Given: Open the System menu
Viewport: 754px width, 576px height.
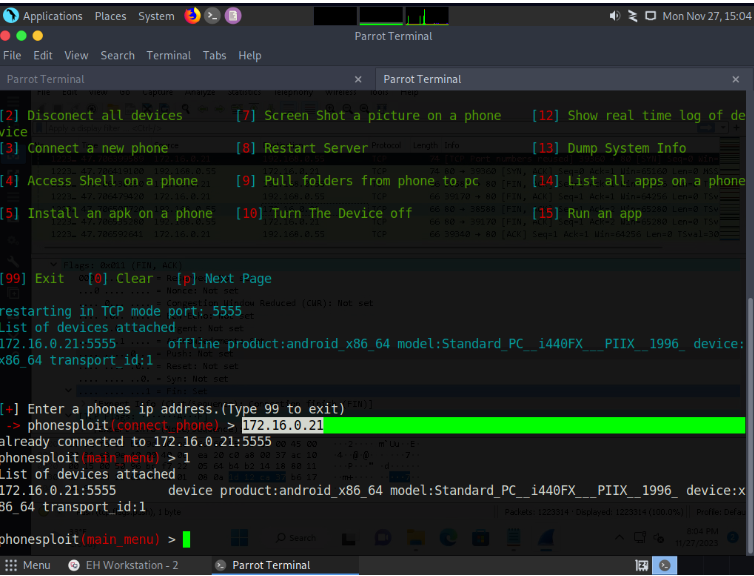Looking at the screenshot, I should [x=156, y=16].
